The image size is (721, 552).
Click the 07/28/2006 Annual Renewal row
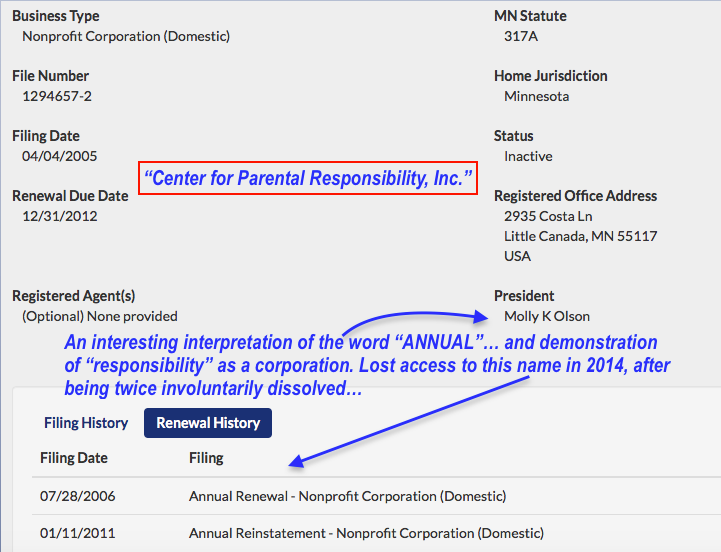347,496
